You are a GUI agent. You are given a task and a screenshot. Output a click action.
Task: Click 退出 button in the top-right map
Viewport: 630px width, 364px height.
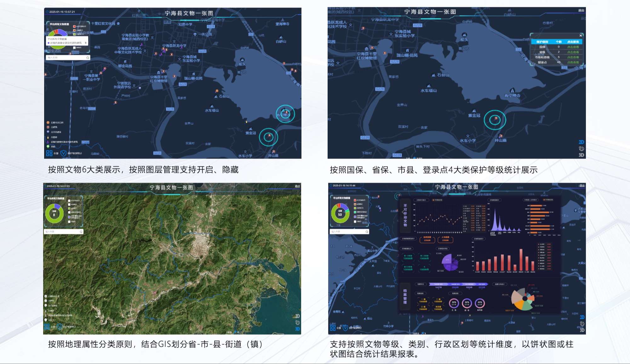coord(581,11)
